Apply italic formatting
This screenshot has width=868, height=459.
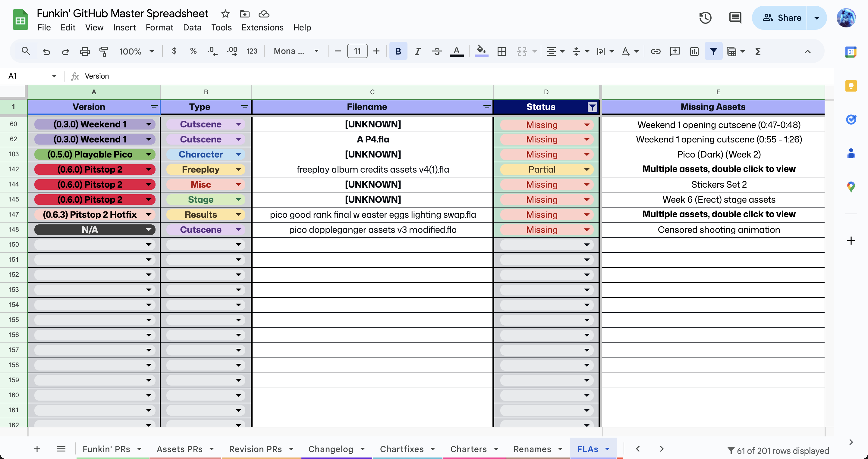pyautogui.click(x=417, y=51)
